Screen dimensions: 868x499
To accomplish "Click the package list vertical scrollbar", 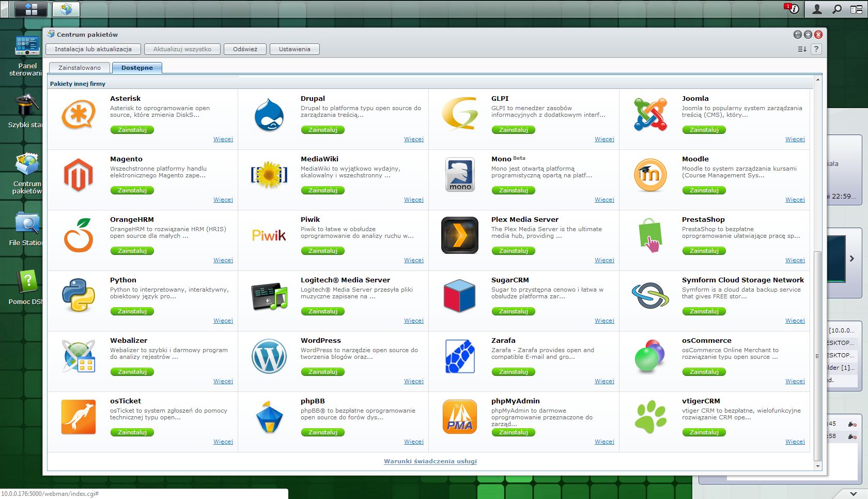I will tap(817, 356).
